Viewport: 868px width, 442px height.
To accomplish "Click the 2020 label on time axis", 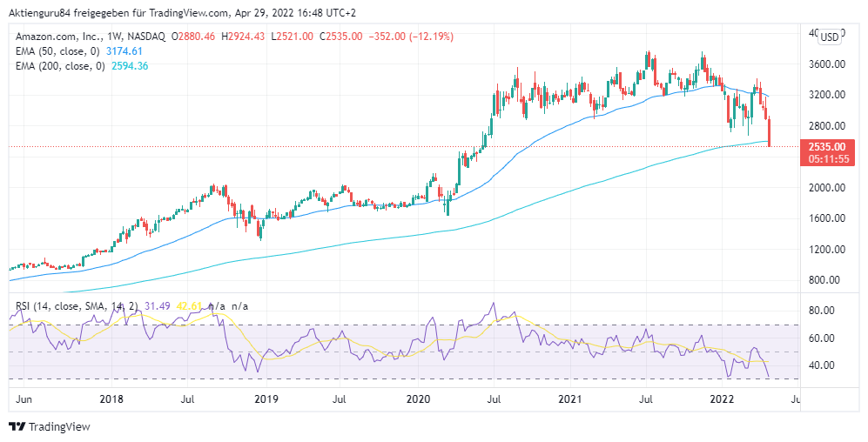I will 418,398.
